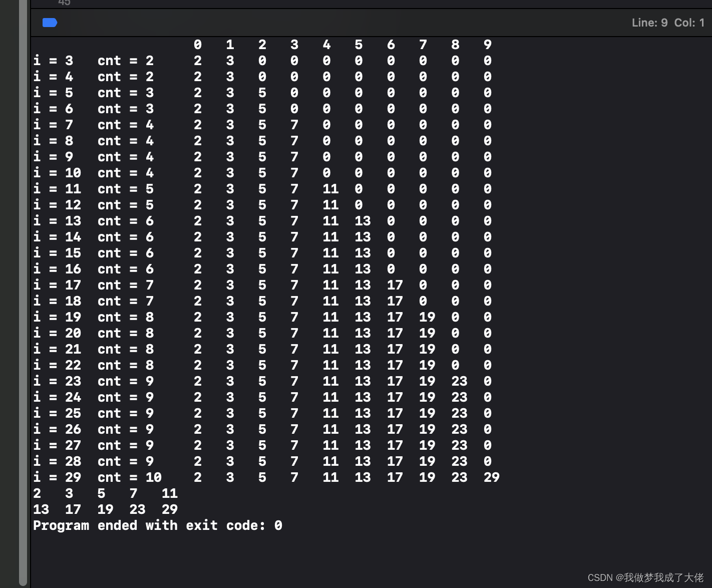Image resolution: width=712 pixels, height=588 pixels.
Task: Click "cnt = 5" in the i = 11 row
Action: point(126,189)
